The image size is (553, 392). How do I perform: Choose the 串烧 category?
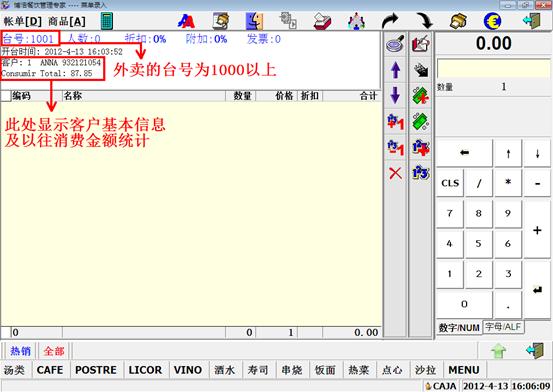click(292, 370)
